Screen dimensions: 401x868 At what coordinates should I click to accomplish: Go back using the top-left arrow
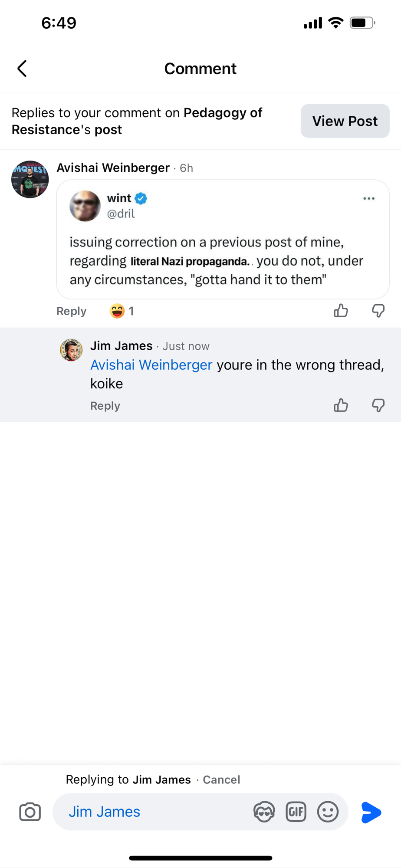pos(22,69)
